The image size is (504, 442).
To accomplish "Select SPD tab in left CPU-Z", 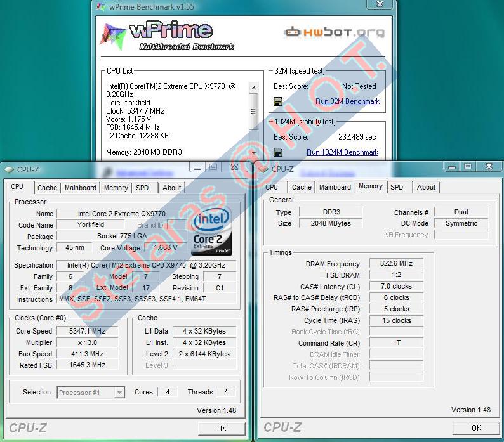I will [142, 188].
